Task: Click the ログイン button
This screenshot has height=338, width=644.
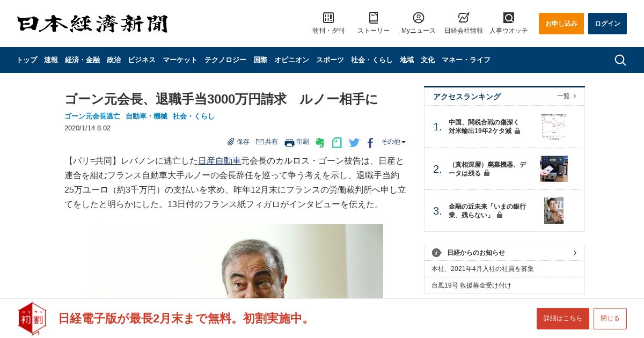Action: [x=608, y=24]
